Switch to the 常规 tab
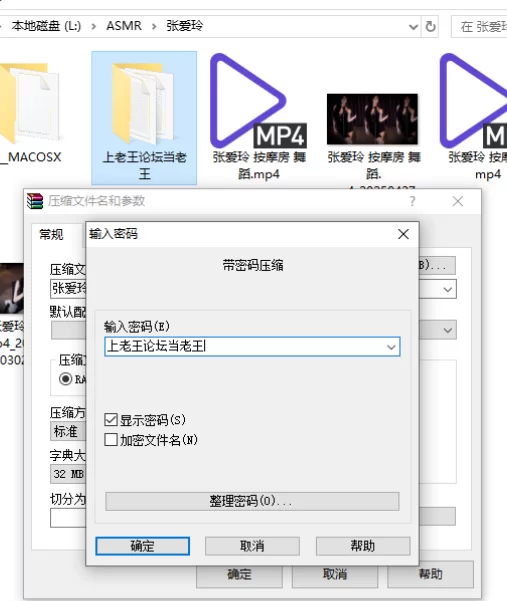507x601 pixels. 51,234
